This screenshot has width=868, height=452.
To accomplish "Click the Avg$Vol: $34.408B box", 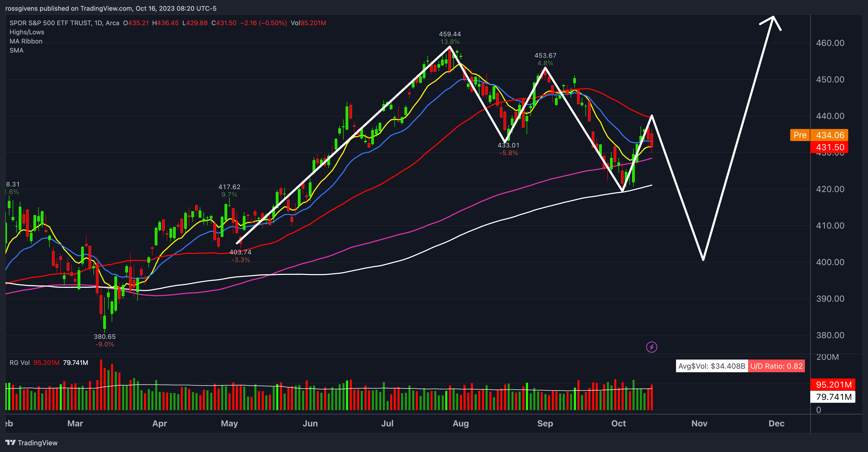I will click(x=712, y=366).
